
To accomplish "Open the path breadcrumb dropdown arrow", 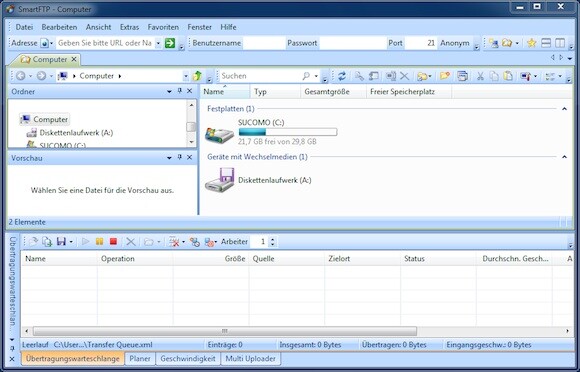I will [x=186, y=76].
